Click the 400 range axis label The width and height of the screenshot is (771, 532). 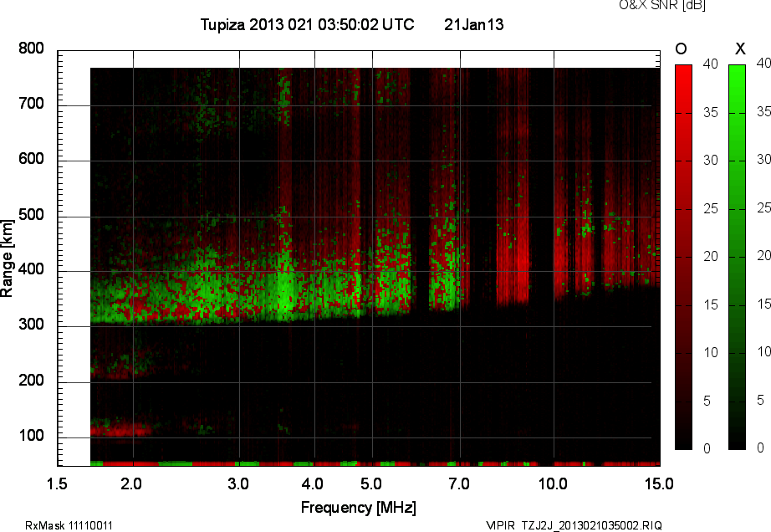coord(32,269)
